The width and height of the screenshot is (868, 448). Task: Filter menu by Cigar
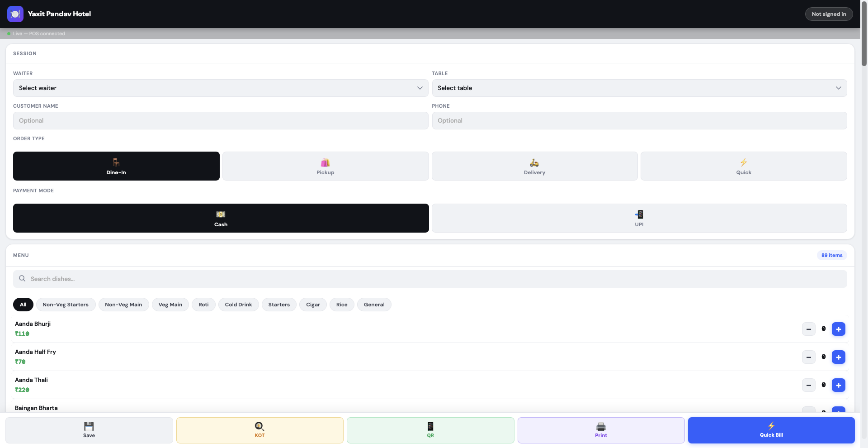pyautogui.click(x=313, y=305)
